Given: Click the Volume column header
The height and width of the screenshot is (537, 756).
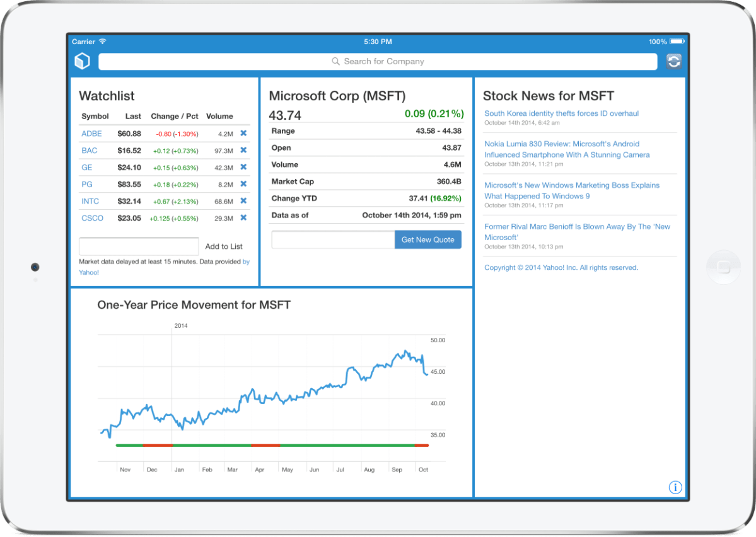Looking at the screenshot, I should point(219,116).
